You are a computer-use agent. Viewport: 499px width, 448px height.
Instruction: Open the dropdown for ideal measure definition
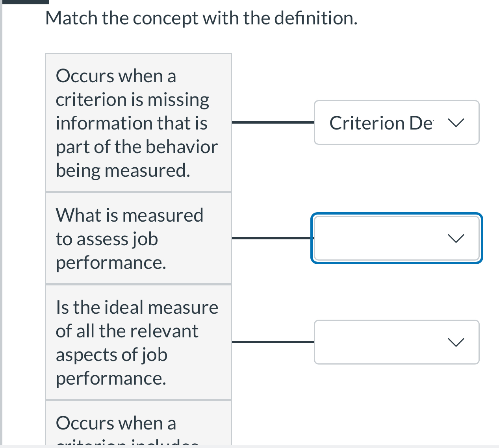pyautogui.click(x=396, y=342)
